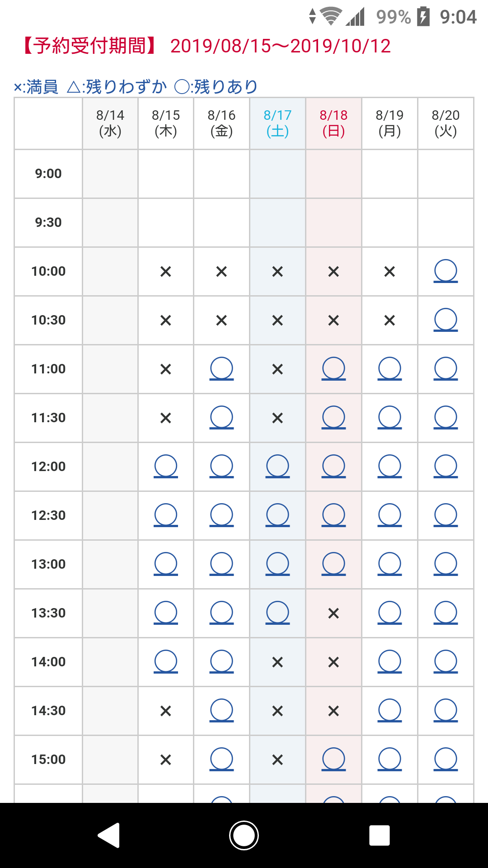Book the 8/16 11:00 open circle
Viewport: 488px width, 868px height.
click(x=221, y=369)
